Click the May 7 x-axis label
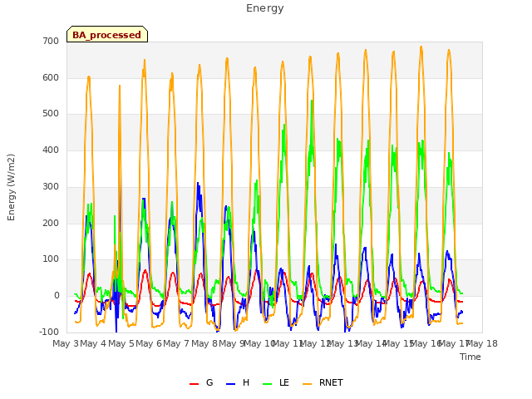This screenshot has height=399, width=532. [176, 343]
